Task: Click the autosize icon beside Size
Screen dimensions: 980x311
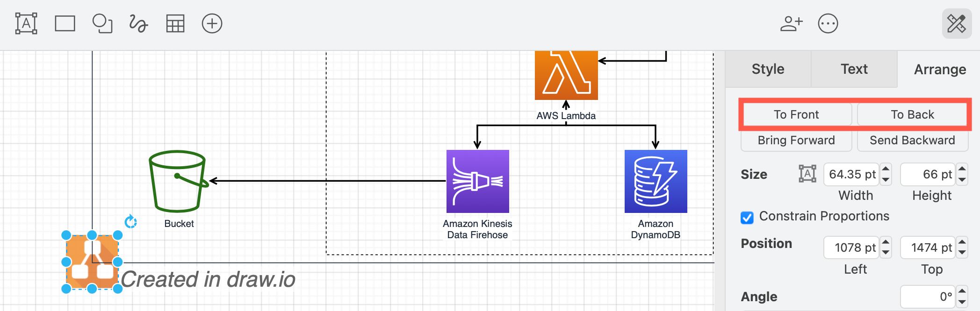Action: point(807,174)
